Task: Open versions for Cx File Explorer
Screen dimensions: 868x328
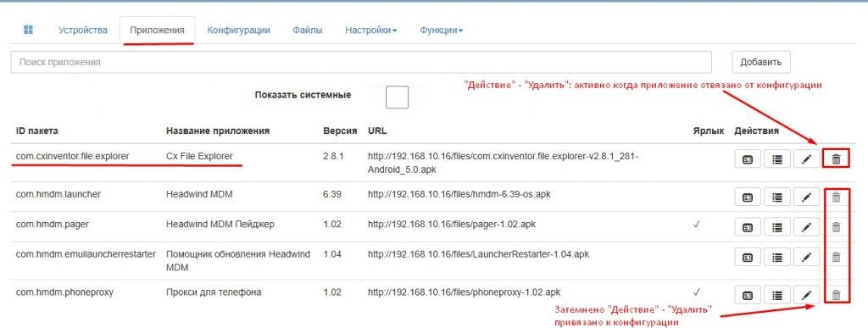Action: [x=748, y=160]
